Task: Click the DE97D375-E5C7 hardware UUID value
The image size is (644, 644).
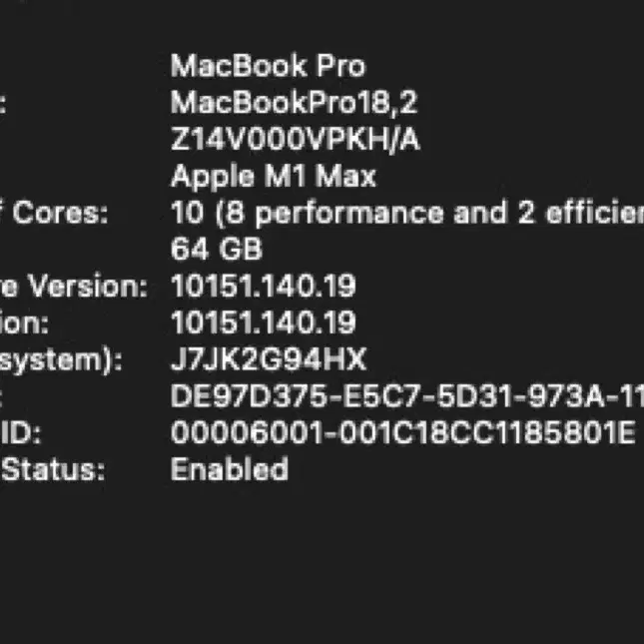Action: [407, 396]
